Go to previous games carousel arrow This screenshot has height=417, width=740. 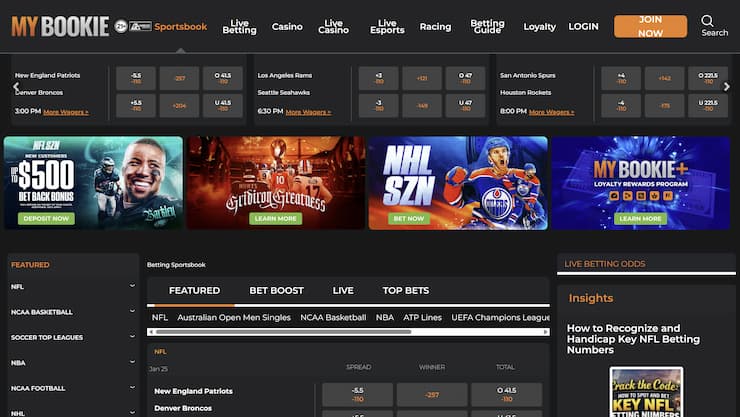tap(16, 87)
